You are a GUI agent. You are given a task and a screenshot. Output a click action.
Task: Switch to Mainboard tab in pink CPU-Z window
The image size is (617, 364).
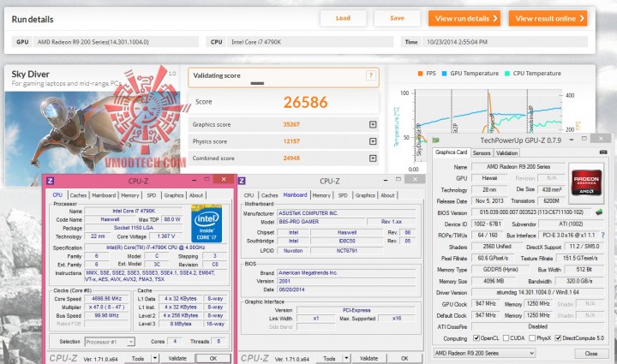(x=104, y=195)
